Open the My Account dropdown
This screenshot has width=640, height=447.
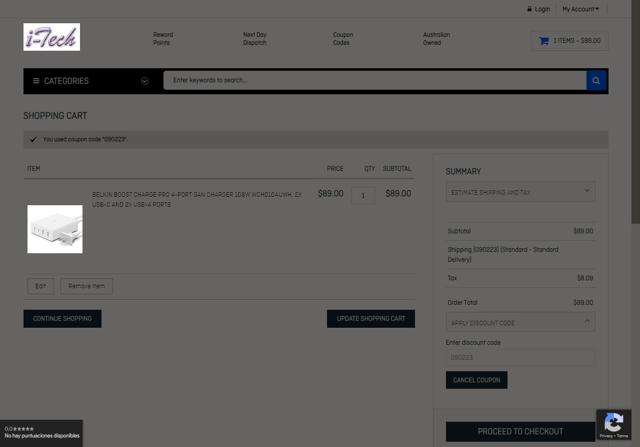(580, 9)
